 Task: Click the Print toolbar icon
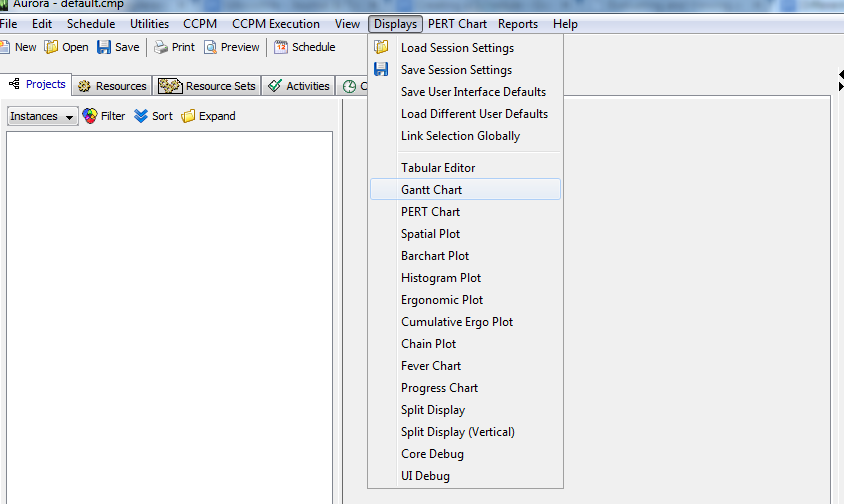(x=161, y=47)
